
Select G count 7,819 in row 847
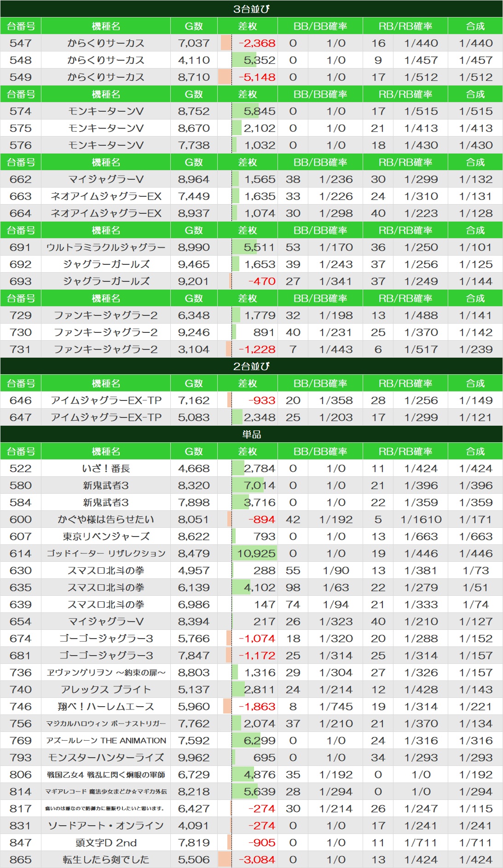click(194, 843)
